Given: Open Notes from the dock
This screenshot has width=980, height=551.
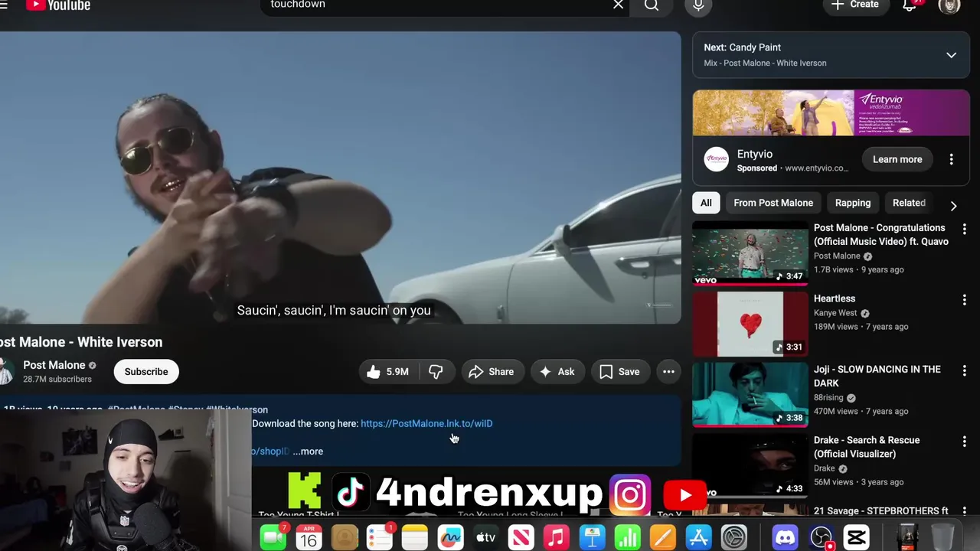Looking at the screenshot, I should tap(415, 538).
